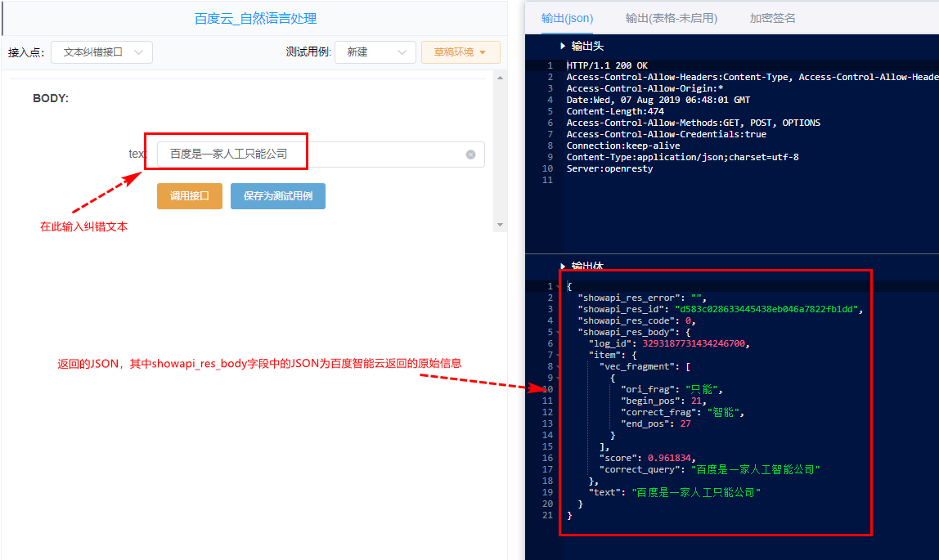This screenshot has height=560, width=939.
Task: Click the body panel scroll down arrow
Action: pyautogui.click(x=500, y=225)
